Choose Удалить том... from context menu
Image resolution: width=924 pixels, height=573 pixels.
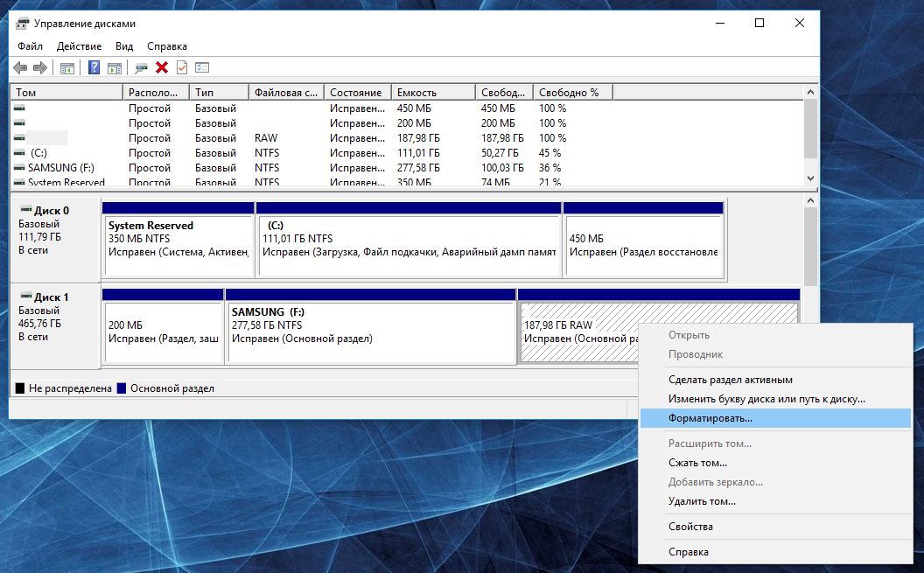[702, 501]
